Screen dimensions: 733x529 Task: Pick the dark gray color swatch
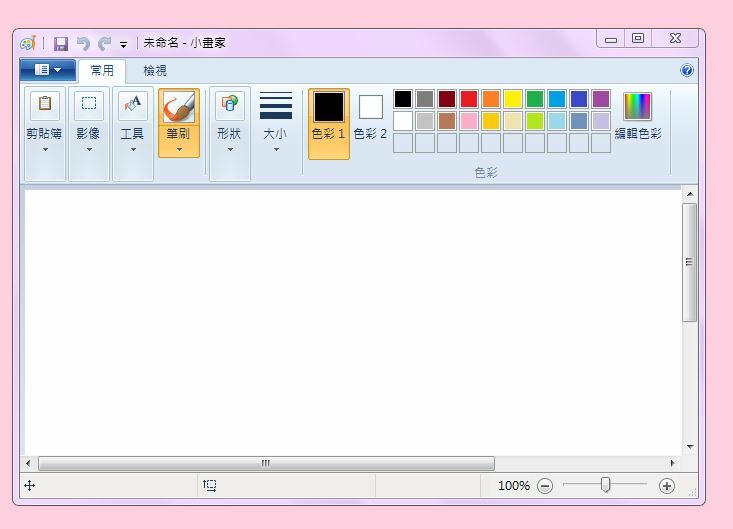coord(425,99)
